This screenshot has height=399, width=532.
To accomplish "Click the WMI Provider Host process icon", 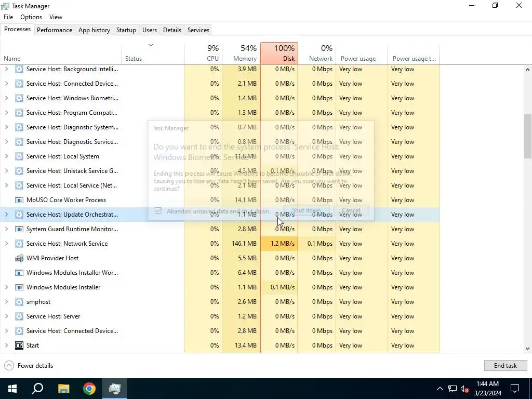I will click(19, 258).
